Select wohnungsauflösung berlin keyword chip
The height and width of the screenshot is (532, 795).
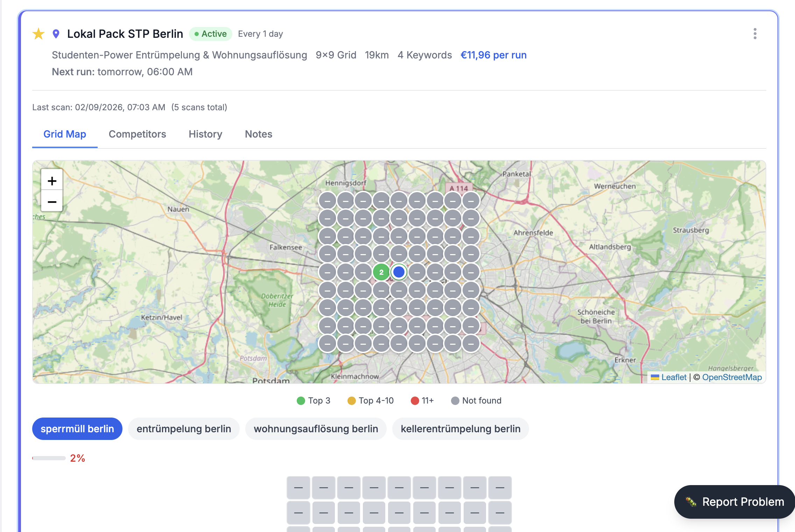pos(316,429)
